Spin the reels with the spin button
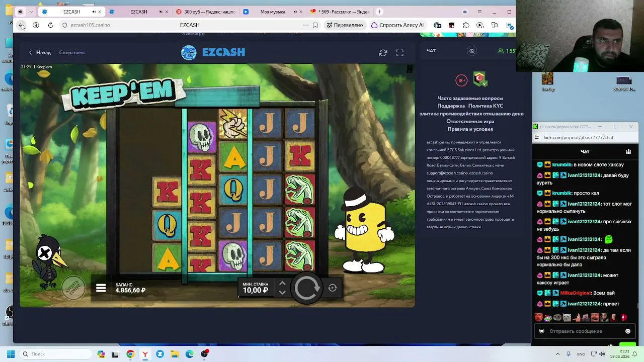Viewport: 644px width, 362px height. [x=307, y=288]
